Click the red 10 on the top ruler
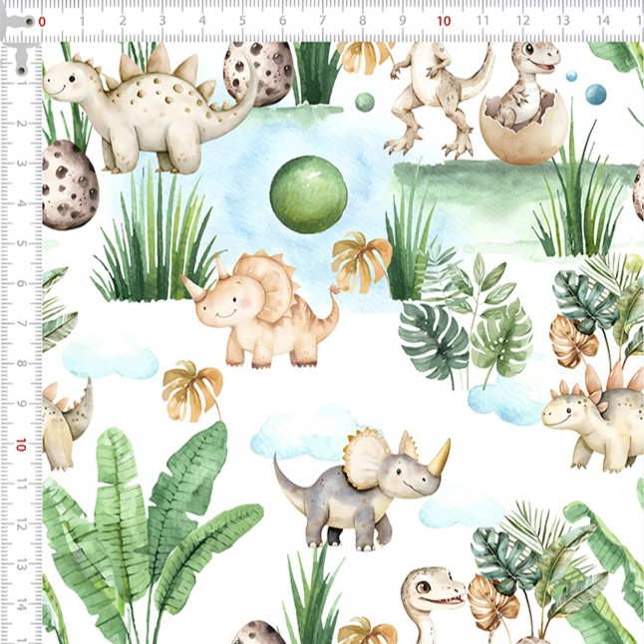644x644 pixels. click(444, 20)
